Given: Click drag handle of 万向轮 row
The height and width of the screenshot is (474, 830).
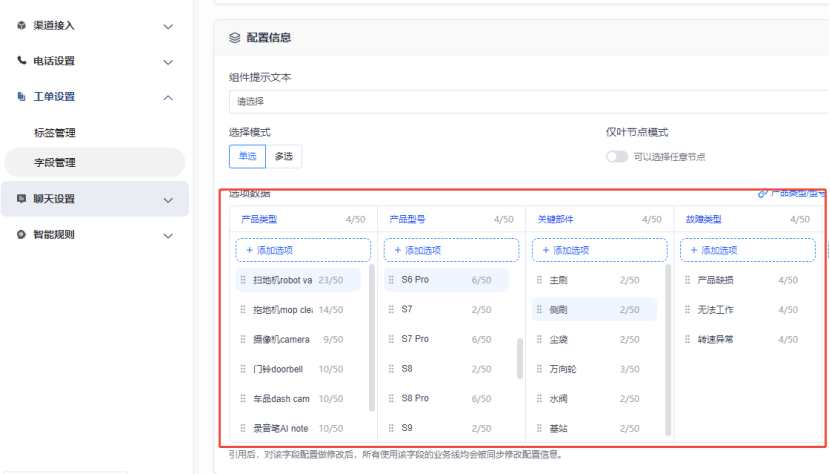Looking at the screenshot, I should tap(539, 369).
